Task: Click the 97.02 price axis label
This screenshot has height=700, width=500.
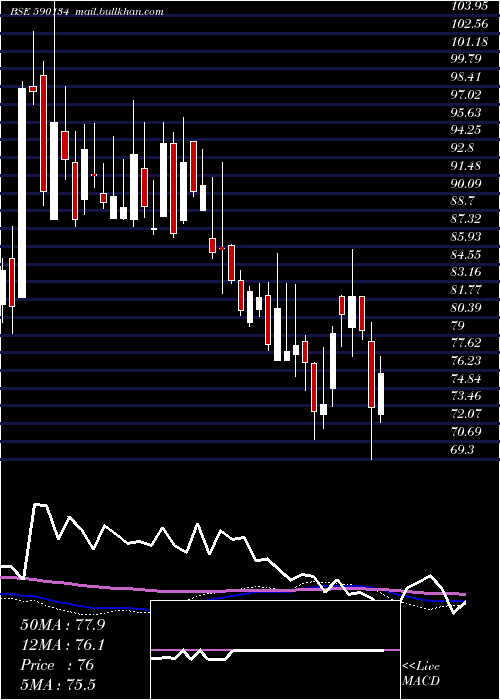Action: pyautogui.click(x=467, y=95)
